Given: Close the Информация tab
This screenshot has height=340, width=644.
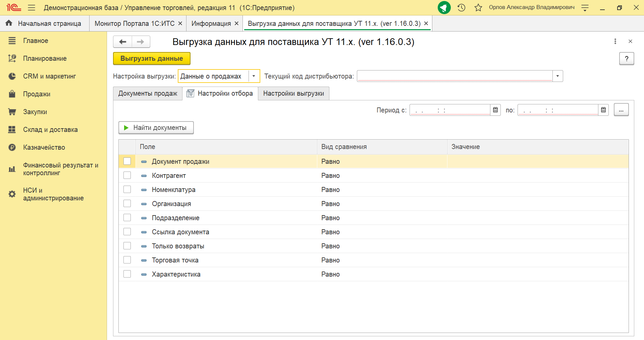Looking at the screenshot, I should (236, 23).
